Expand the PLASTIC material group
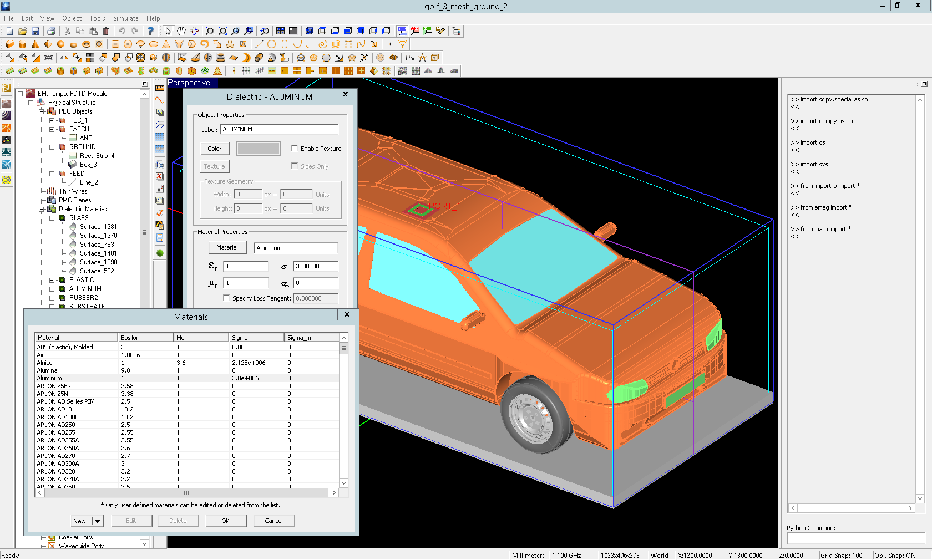The height and width of the screenshot is (560, 932). (x=52, y=280)
